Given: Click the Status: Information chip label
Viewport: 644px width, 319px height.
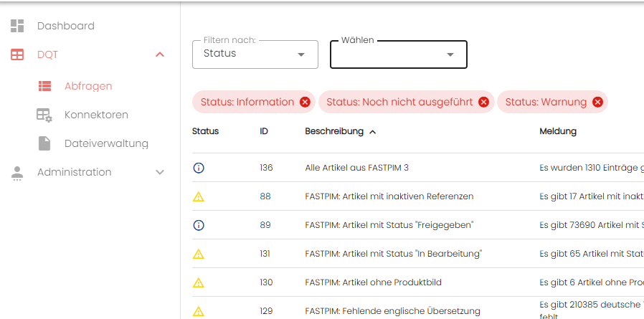Looking at the screenshot, I should click(247, 103).
